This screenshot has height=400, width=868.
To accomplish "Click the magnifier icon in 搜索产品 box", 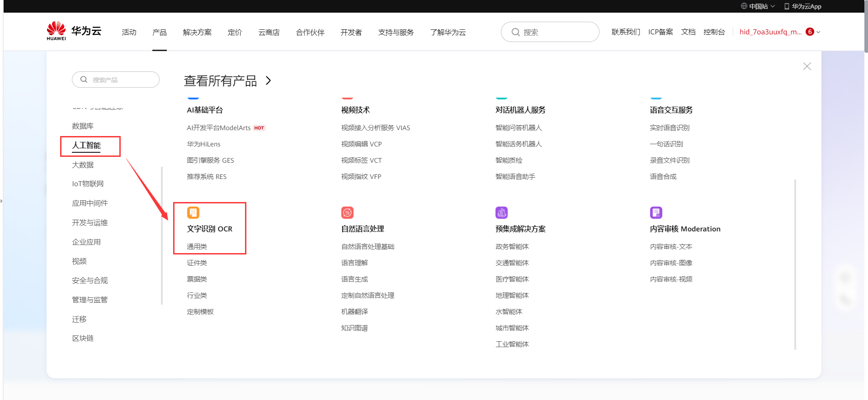I will click(84, 80).
